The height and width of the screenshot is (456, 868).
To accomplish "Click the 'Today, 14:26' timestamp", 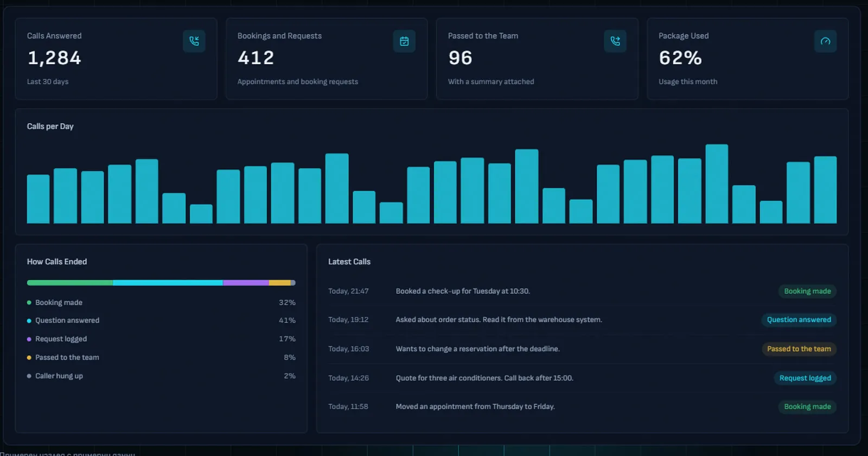I will 348,378.
